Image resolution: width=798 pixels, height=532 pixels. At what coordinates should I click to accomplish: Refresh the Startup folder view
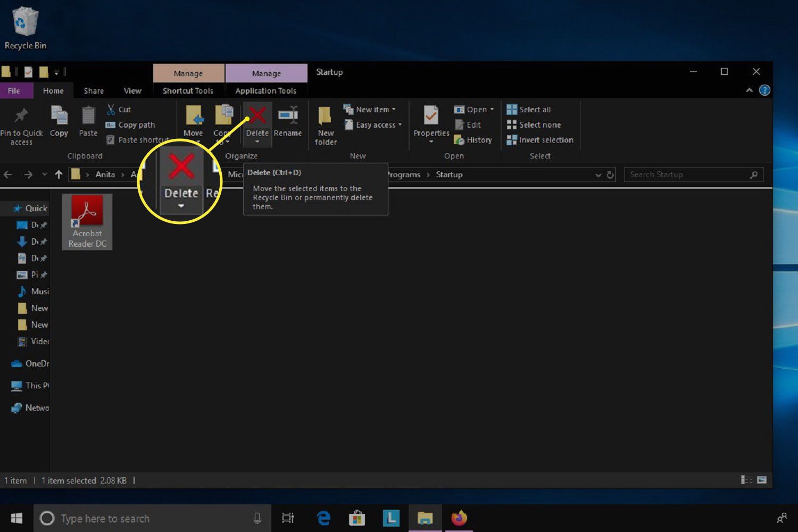(x=610, y=175)
